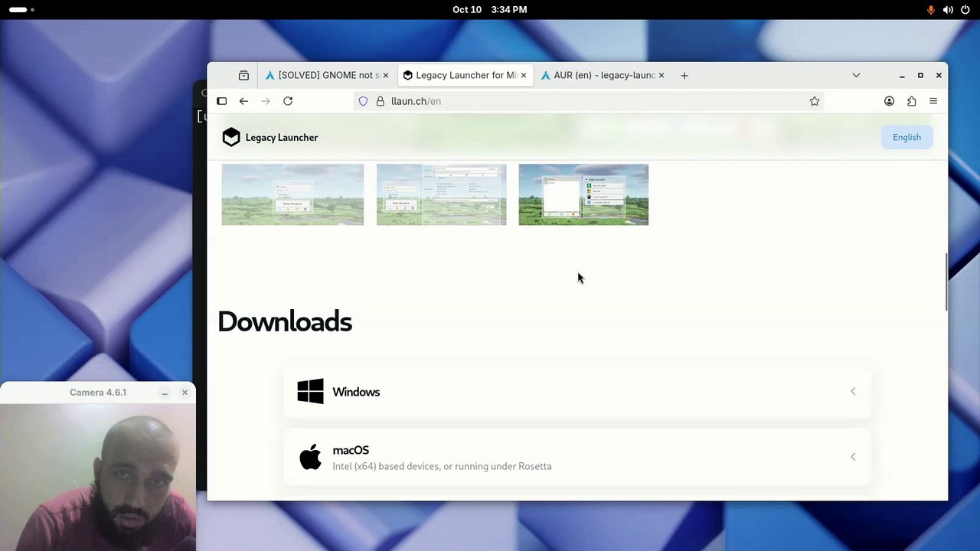Click the volume icon in top bar

pos(948,9)
